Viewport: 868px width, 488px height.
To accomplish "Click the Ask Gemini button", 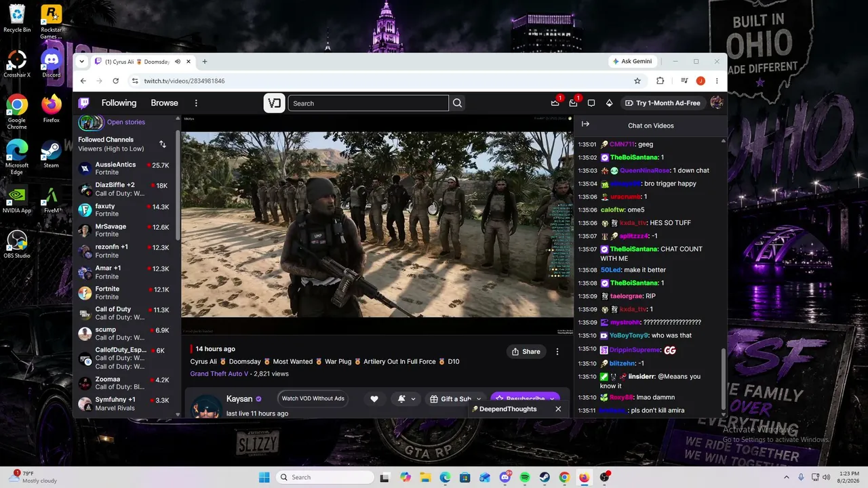I will [632, 62].
